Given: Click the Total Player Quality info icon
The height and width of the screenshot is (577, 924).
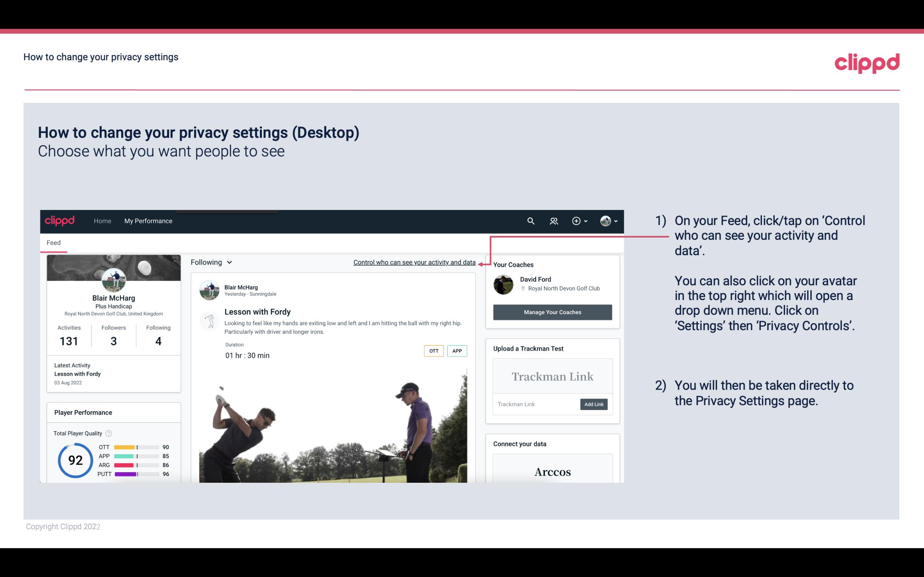Looking at the screenshot, I should [x=109, y=433].
